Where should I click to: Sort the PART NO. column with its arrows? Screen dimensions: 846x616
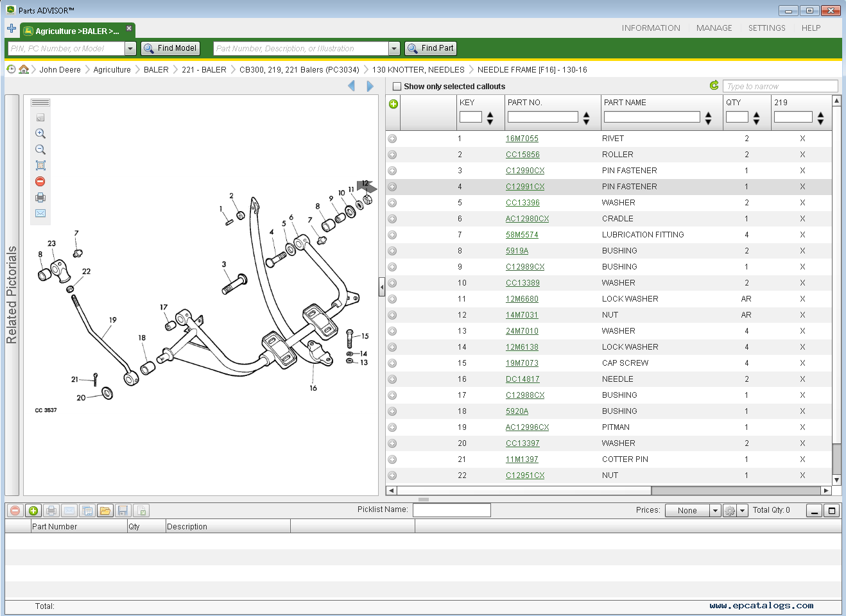[586, 117]
